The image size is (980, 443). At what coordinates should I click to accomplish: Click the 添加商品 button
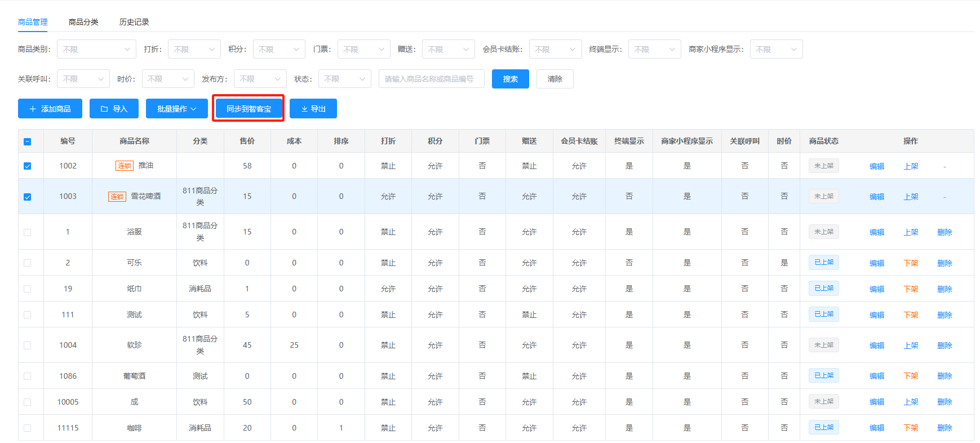[50, 109]
